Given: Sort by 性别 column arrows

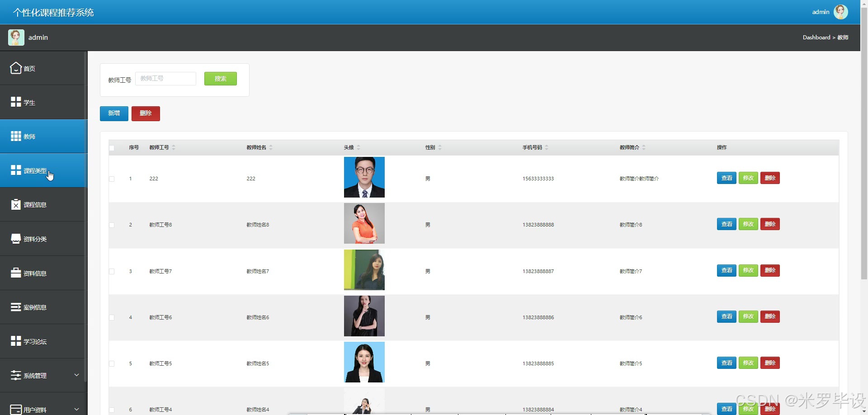Looking at the screenshot, I should pyautogui.click(x=440, y=147).
